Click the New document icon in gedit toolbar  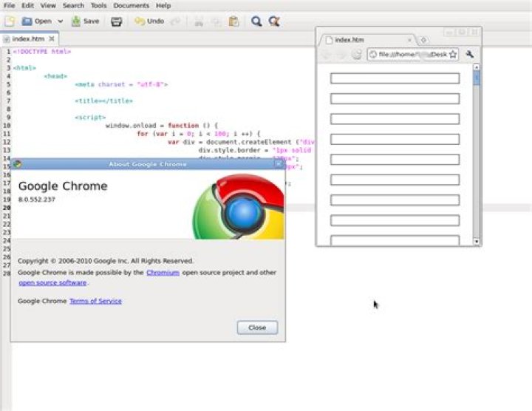coord(10,21)
